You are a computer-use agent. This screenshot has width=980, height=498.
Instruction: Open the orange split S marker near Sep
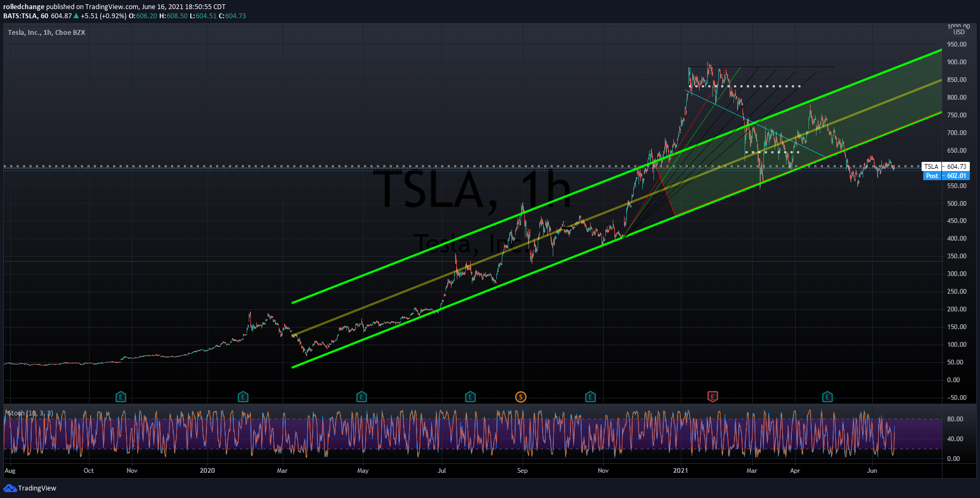(x=521, y=397)
